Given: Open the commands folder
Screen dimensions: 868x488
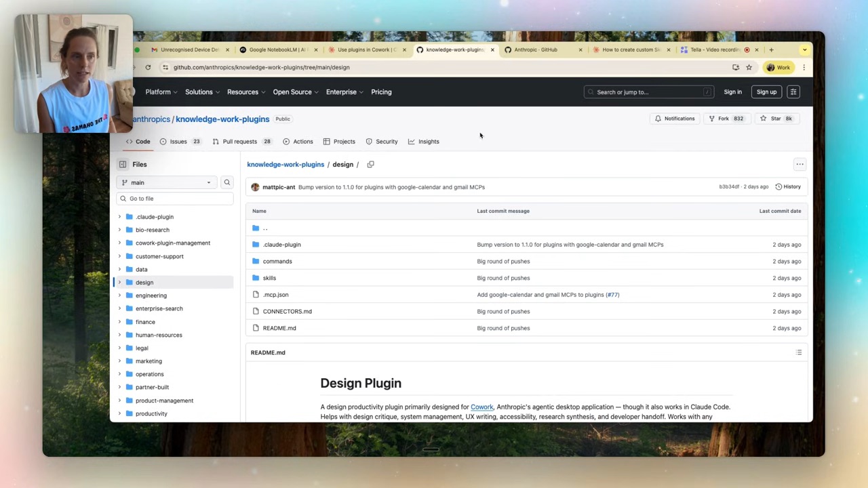Looking at the screenshot, I should click(x=277, y=262).
